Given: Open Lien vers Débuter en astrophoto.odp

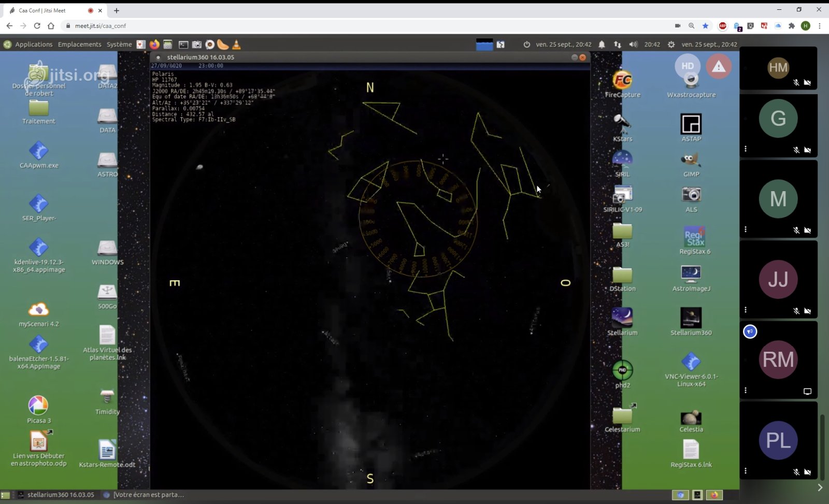Looking at the screenshot, I should 39,441.
